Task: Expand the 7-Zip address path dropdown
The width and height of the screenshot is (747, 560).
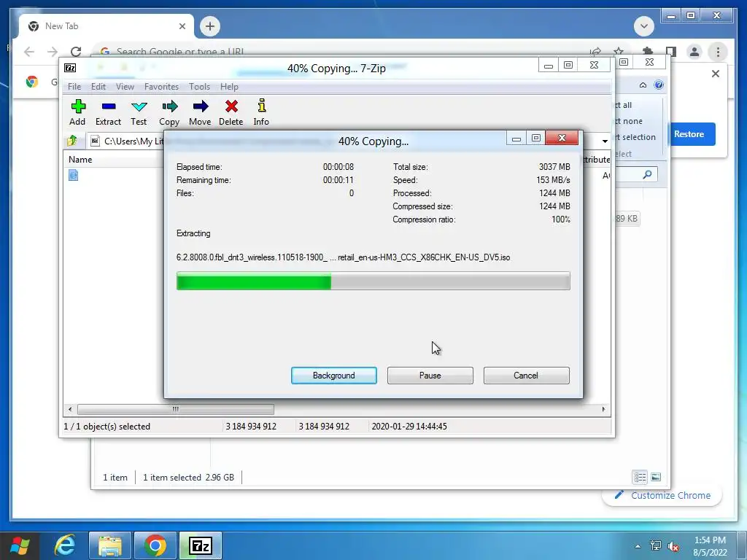Action: click(x=605, y=141)
